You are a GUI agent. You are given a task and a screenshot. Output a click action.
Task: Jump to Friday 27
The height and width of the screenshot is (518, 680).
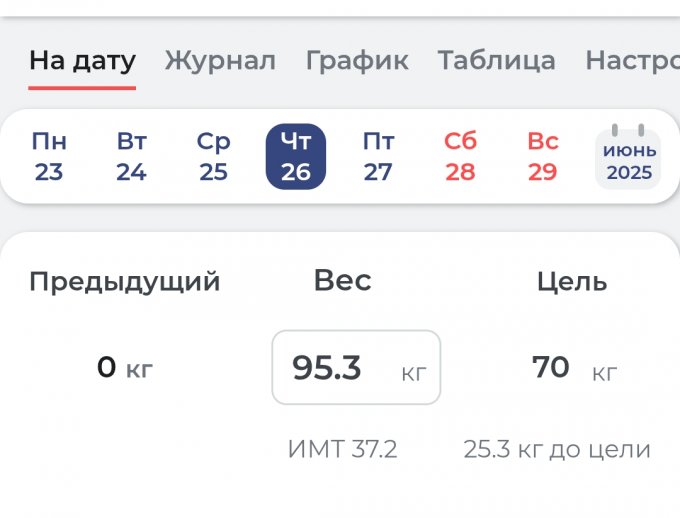click(x=378, y=157)
